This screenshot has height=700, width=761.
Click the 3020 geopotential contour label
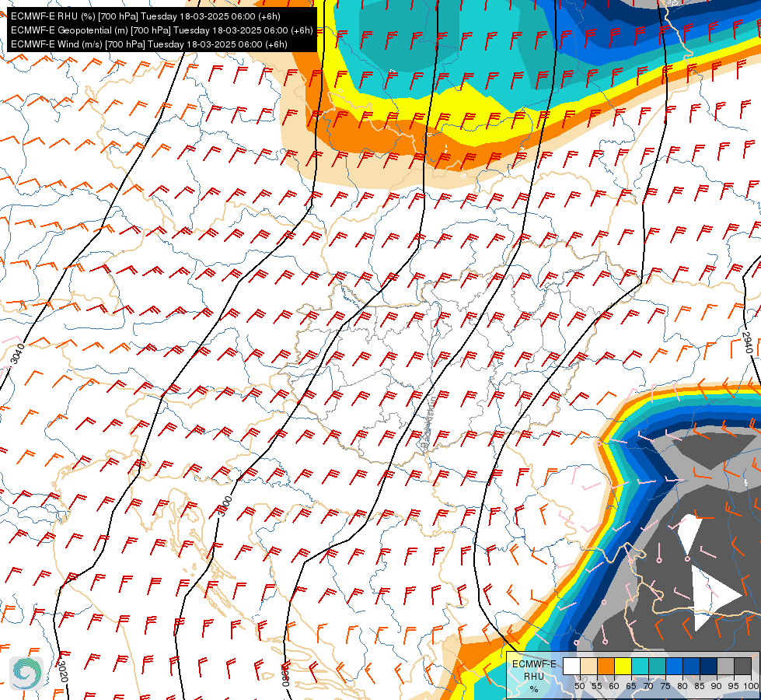click(x=61, y=670)
